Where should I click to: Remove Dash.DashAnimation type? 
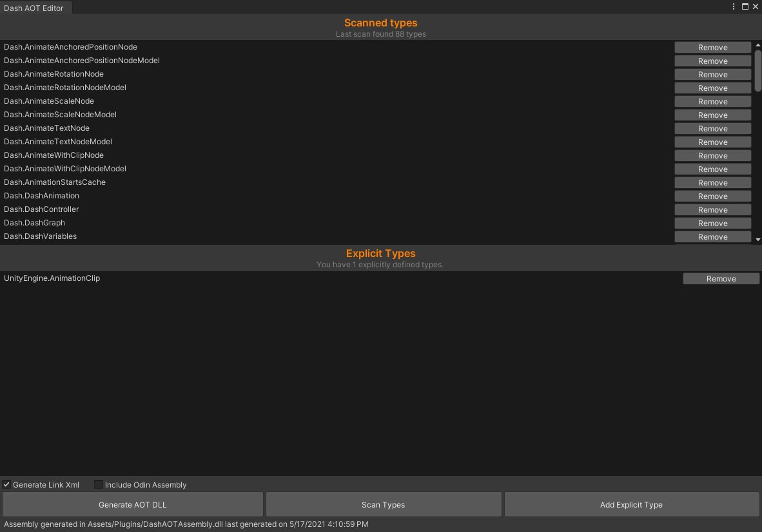712,196
